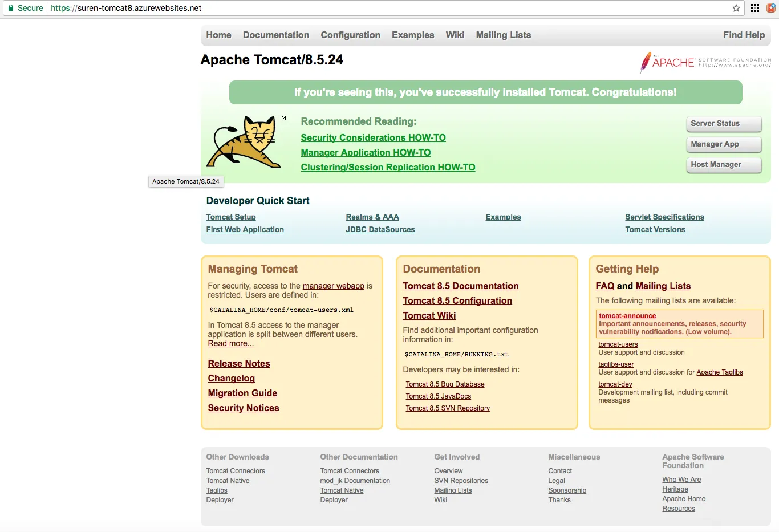Open Examples in the top navigation bar
This screenshot has height=532, width=779.
coord(413,35)
